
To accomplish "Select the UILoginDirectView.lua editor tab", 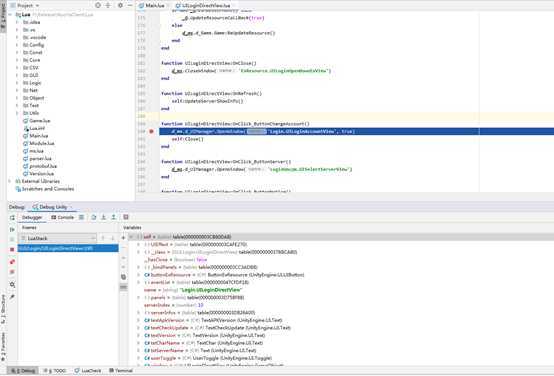I will click(203, 5).
